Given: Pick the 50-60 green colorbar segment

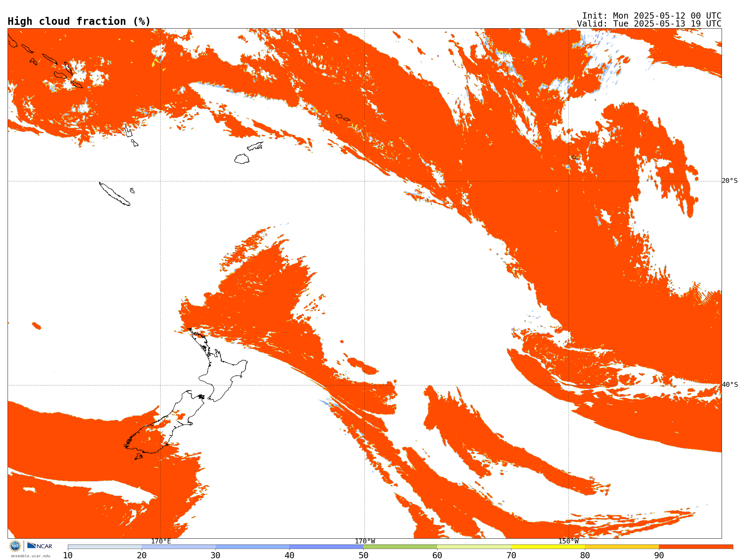Looking at the screenshot, I should point(400,547).
